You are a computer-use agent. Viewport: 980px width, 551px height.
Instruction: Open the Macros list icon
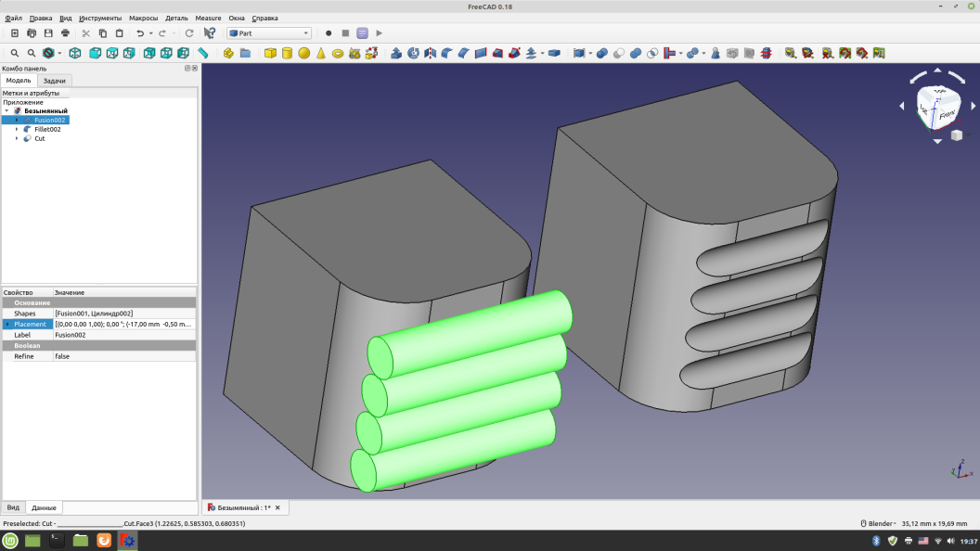(363, 33)
